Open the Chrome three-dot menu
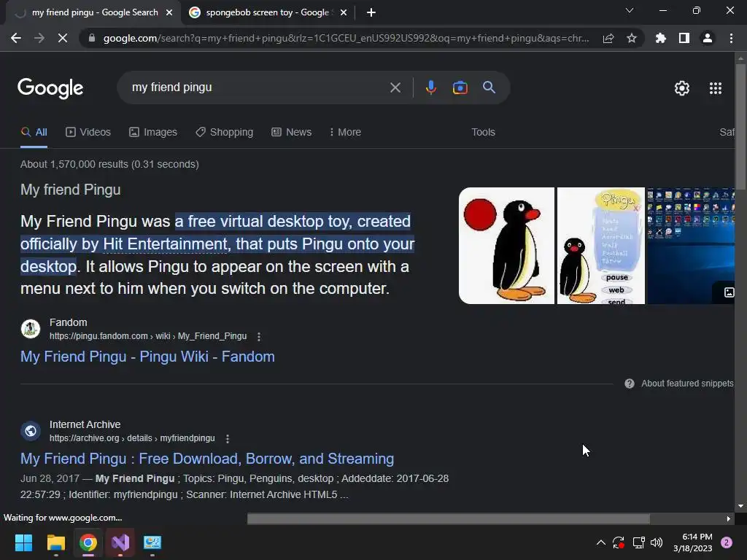Image resolution: width=747 pixels, height=560 pixels. click(x=731, y=38)
